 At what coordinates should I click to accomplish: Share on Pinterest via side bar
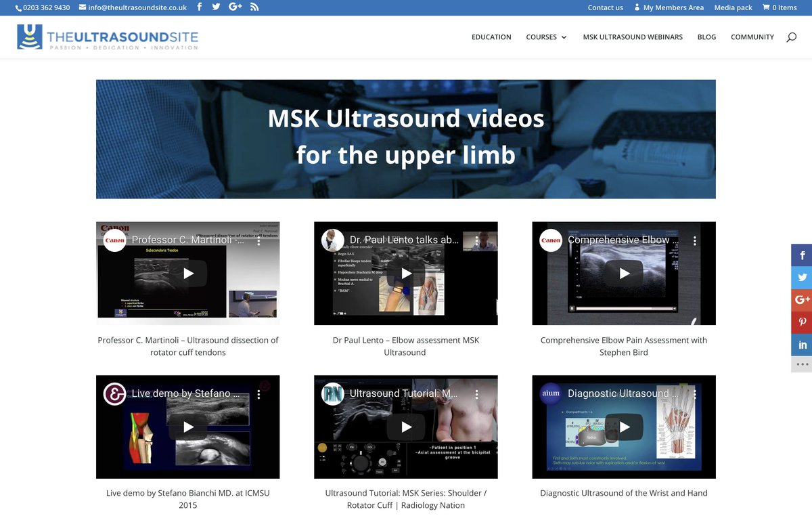pyautogui.click(x=802, y=322)
